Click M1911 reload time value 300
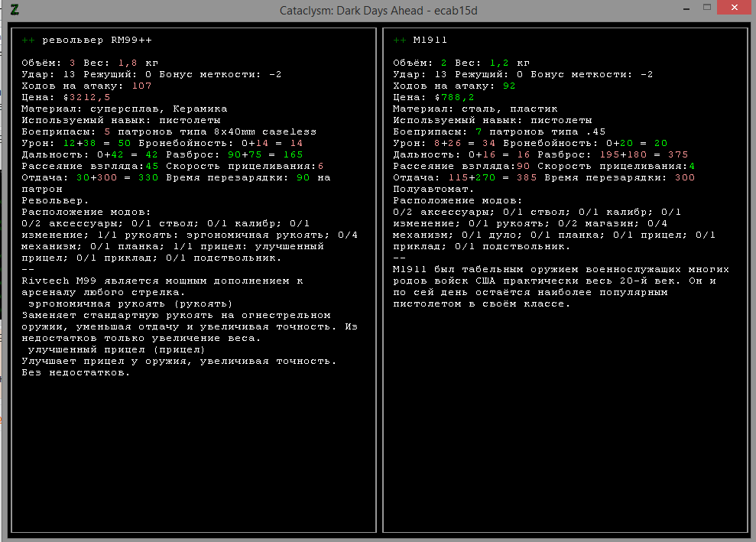 coord(685,178)
